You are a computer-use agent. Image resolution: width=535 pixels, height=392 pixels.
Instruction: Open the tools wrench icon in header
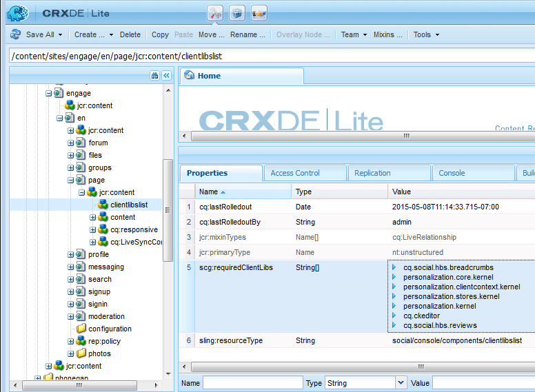pyautogui.click(x=215, y=14)
